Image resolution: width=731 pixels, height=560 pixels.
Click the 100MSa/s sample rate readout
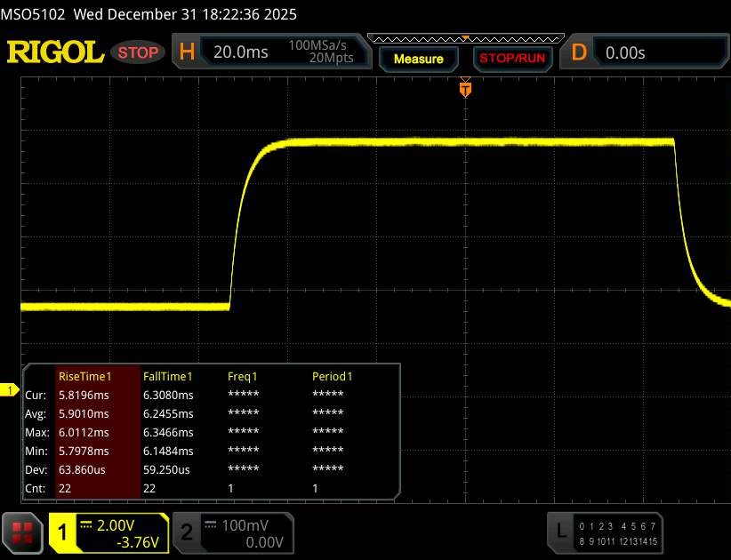click(320, 45)
